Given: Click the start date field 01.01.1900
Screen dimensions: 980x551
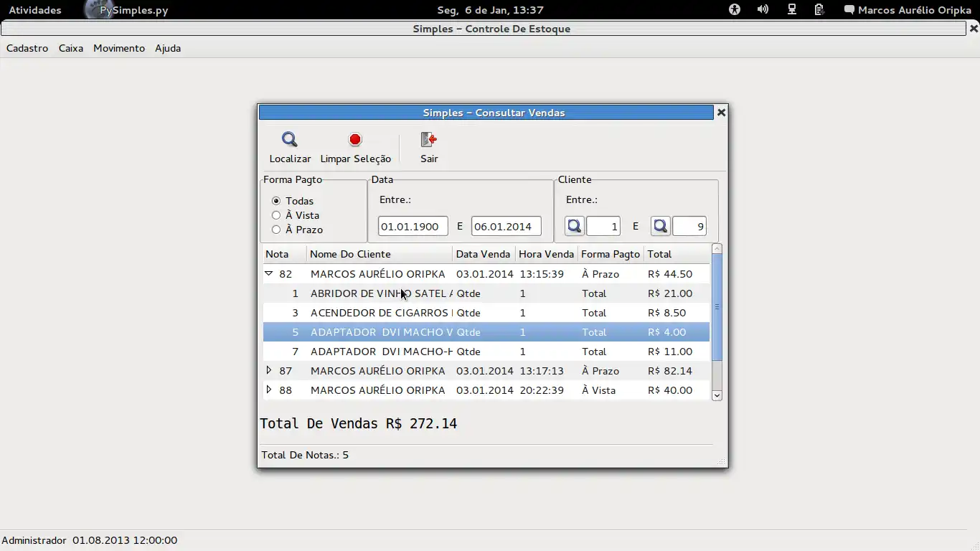Looking at the screenshot, I should pos(413,227).
